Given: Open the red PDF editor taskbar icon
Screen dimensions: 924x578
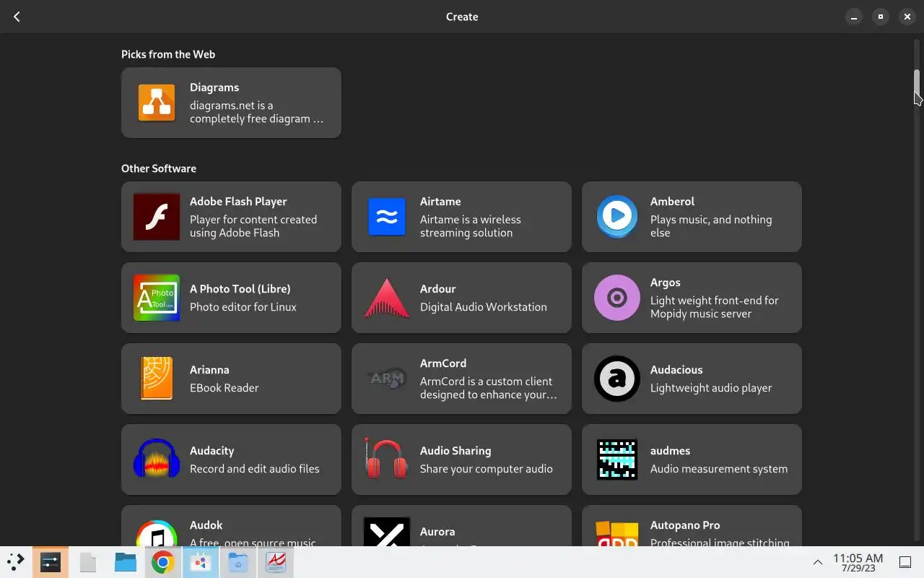Looking at the screenshot, I should point(276,562).
